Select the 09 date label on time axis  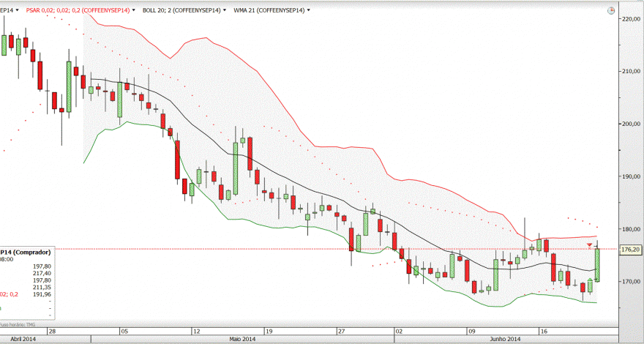(x=471, y=331)
